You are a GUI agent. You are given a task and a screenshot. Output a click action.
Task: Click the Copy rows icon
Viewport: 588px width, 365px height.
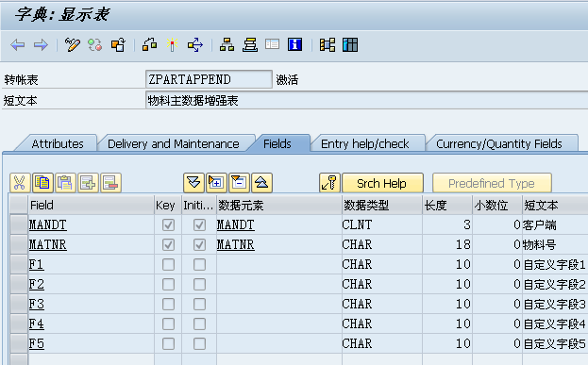[x=42, y=183]
